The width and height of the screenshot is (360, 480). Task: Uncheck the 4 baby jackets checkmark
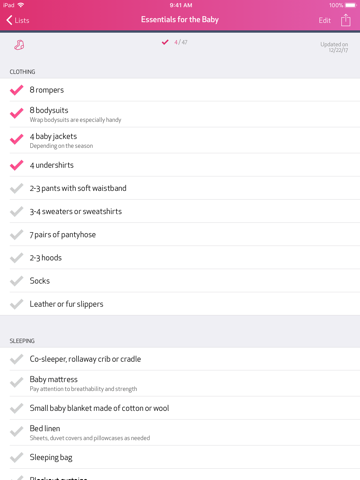[16, 139]
